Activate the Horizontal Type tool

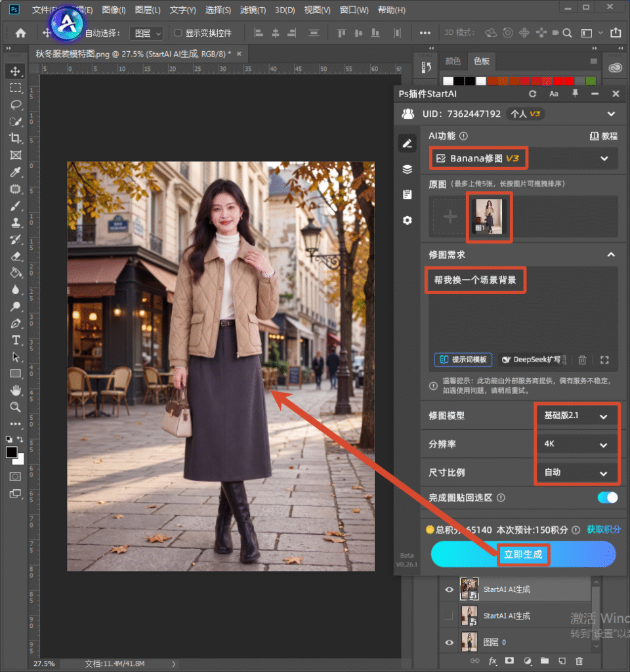coord(16,341)
